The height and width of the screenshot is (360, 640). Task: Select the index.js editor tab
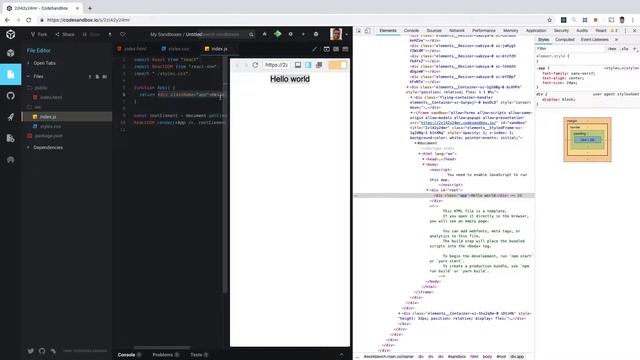tap(216, 49)
